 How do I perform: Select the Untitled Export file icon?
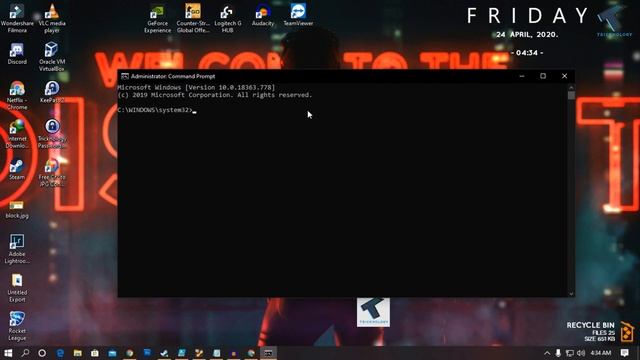pyautogui.click(x=17, y=287)
